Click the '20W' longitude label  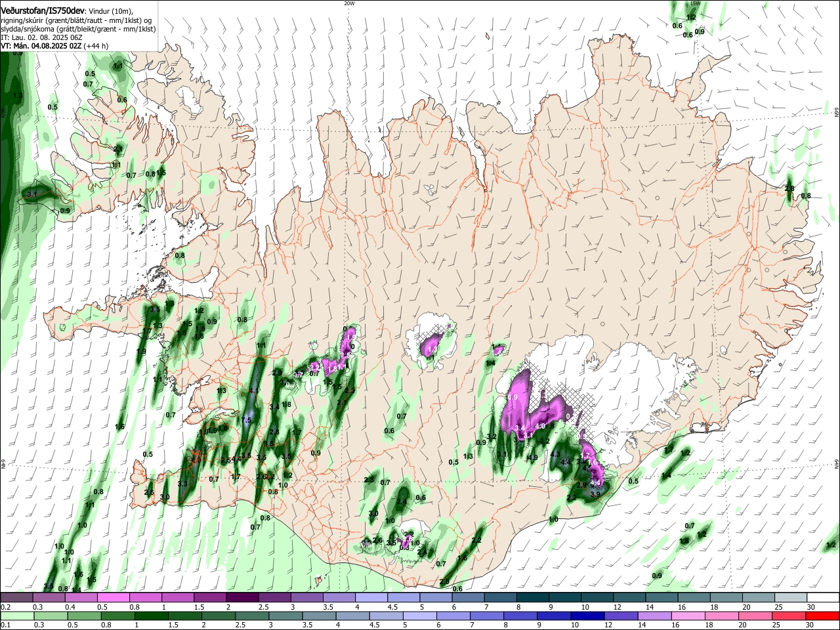tap(349, 3)
